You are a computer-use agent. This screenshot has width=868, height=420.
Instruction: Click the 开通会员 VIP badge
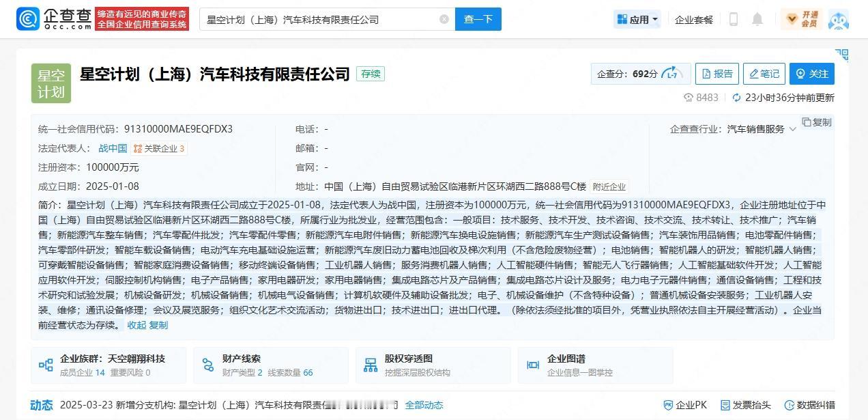(x=801, y=19)
